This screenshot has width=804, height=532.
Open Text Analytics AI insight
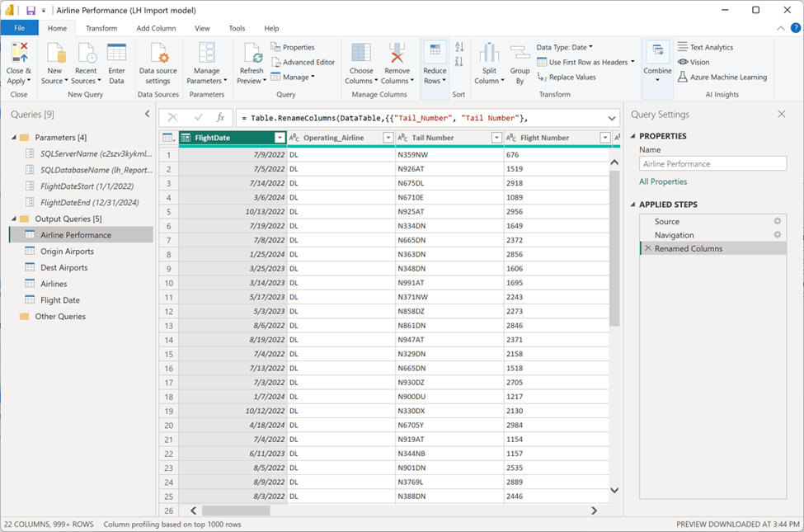[x=705, y=47]
